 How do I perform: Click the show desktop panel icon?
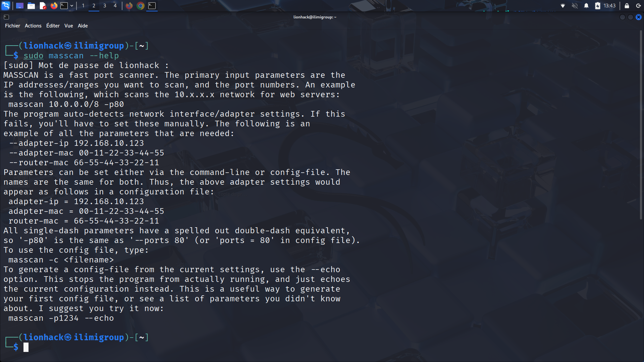[x=19, y=6]
